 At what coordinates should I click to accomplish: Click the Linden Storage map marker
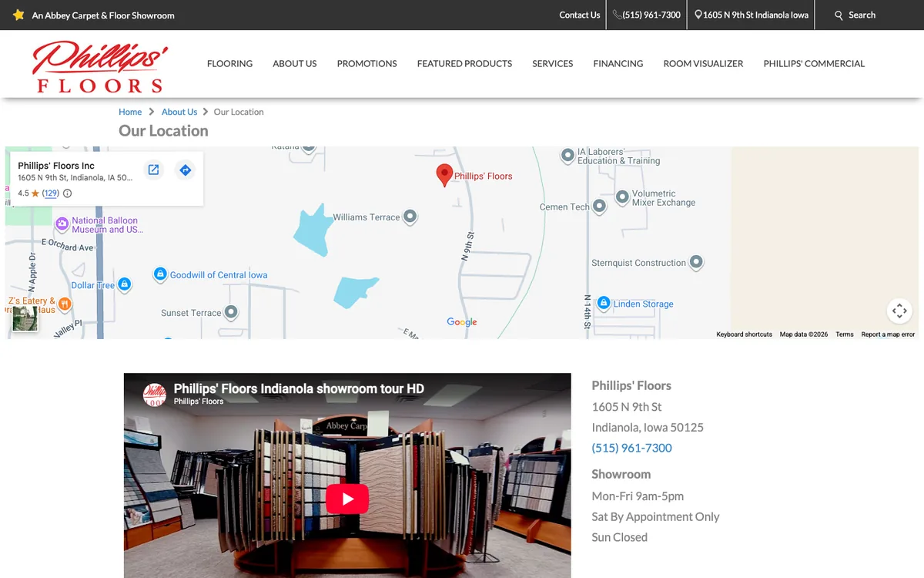point(604,304)
